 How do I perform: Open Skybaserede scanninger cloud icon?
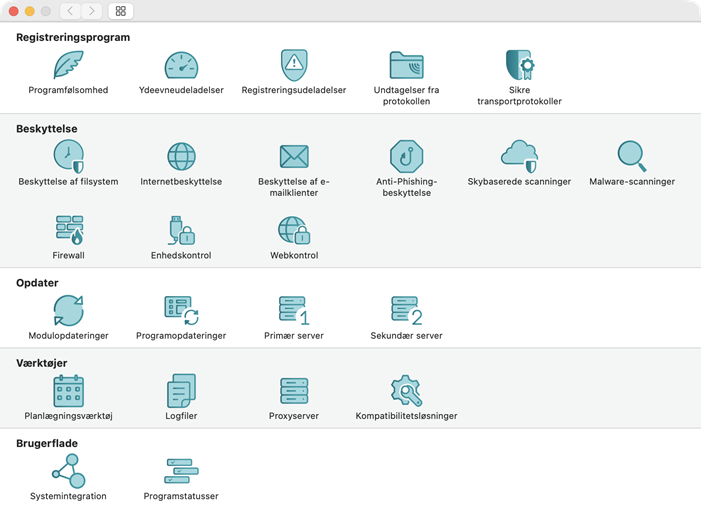pyautogui.click(x=519, y=157)
